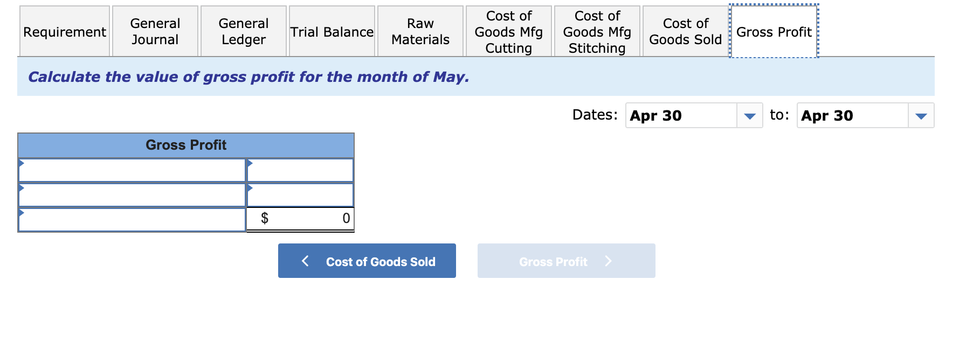Switch to the General Ledger tab
This screenshot has height=349, width=980.
(x=243, y=31)
